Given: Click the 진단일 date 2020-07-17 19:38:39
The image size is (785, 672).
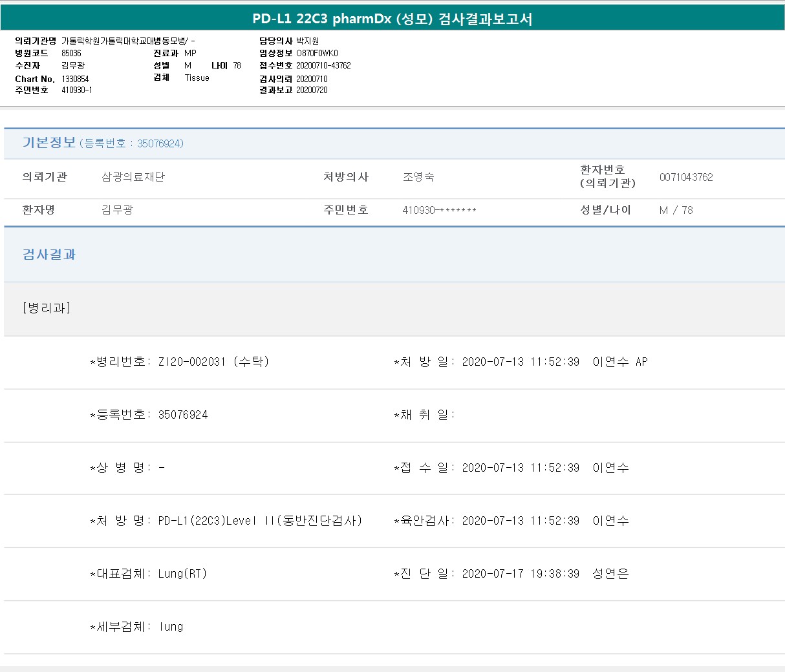Looking at the screenshot, I should click(521, 574).
